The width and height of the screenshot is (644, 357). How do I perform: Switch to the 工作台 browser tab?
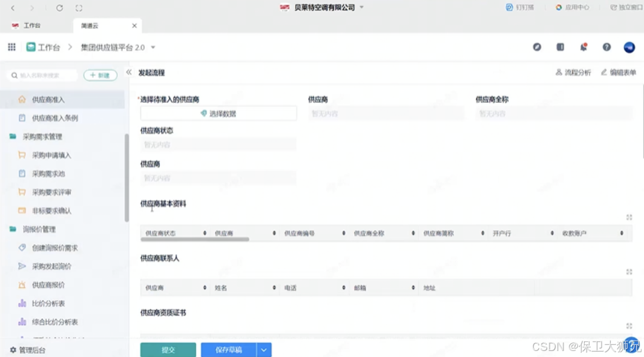click(x=30, y=25)
